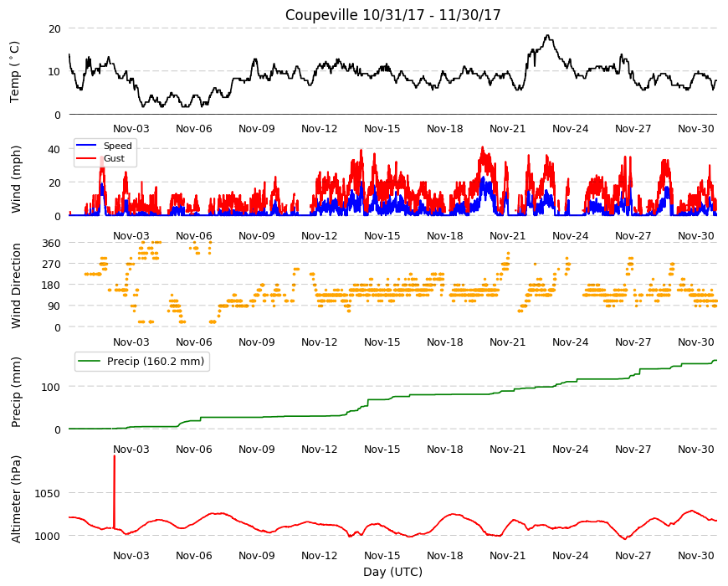The height and width of the screenshot is (586, 728).
Task: Click the green Precip legend line
Action: [90, 362]
